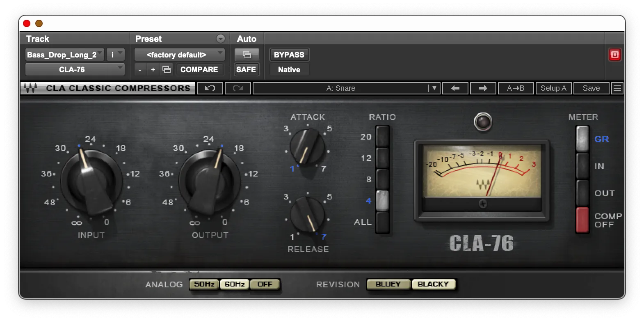Select ratio 4 button
This screenshot has height=321, width=644.
[382, 200]
